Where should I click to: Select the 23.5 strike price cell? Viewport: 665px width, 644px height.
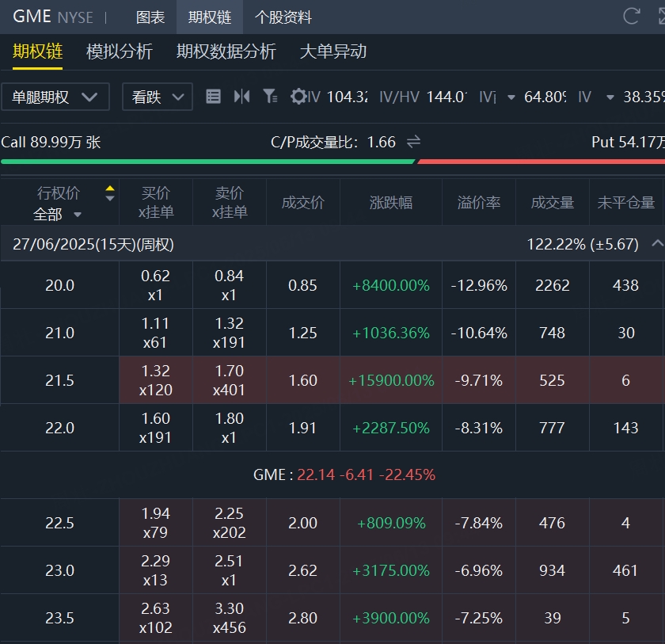click(x=60, y=618)
